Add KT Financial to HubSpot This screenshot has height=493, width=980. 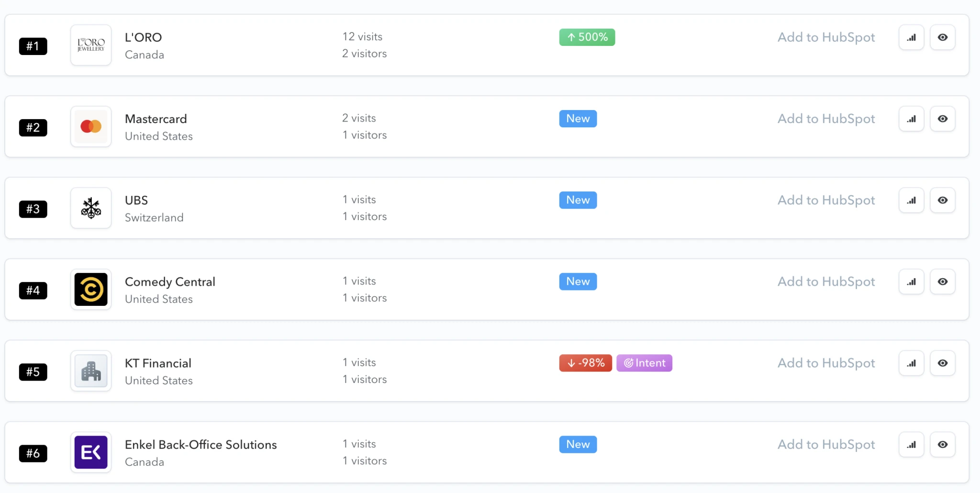point(826,363)
